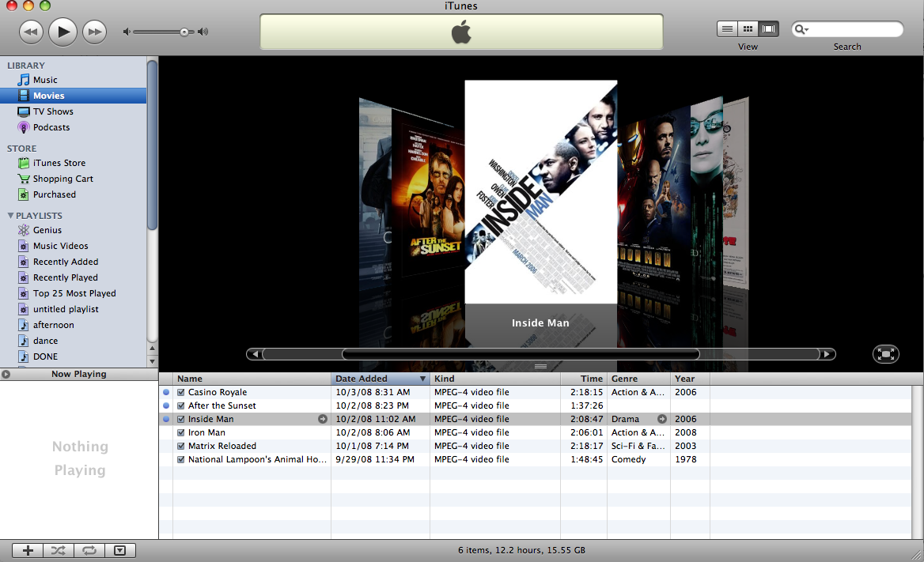Open the dance playlist

(x=45, y=341)
